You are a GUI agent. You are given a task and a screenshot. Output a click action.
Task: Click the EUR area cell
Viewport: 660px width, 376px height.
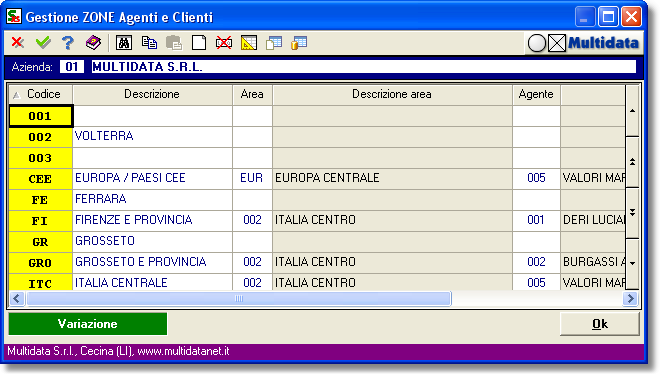pos(252,179)
